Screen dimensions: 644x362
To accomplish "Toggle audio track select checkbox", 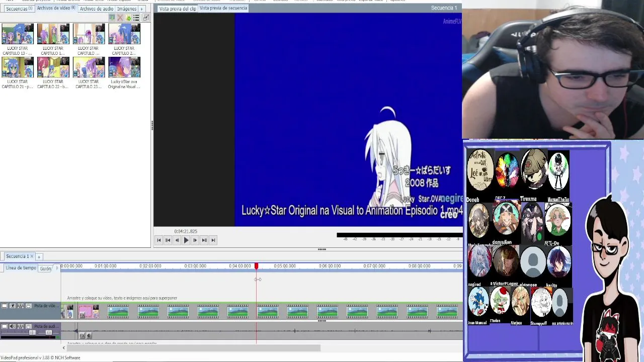I will click(5, 326).
